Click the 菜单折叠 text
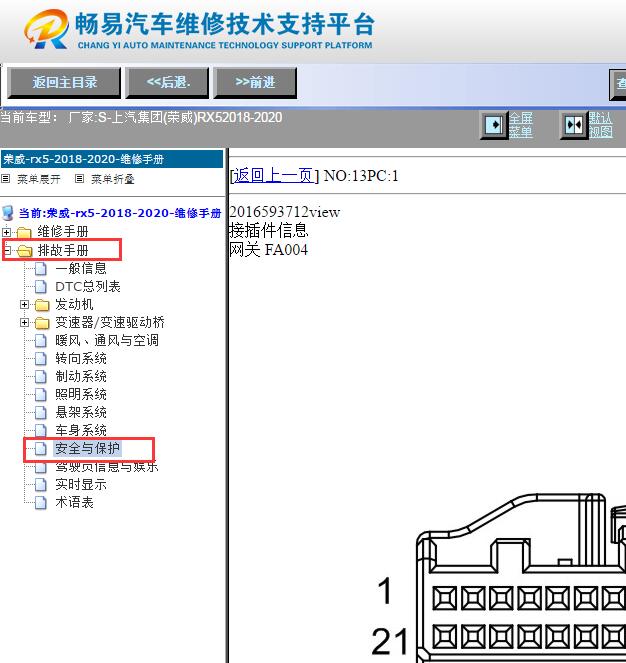The width and height of the screenshot is (626, 663). pos(113,179)
